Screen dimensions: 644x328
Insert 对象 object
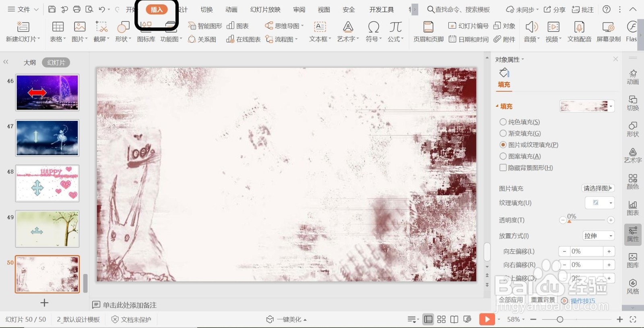coord(504,26)
